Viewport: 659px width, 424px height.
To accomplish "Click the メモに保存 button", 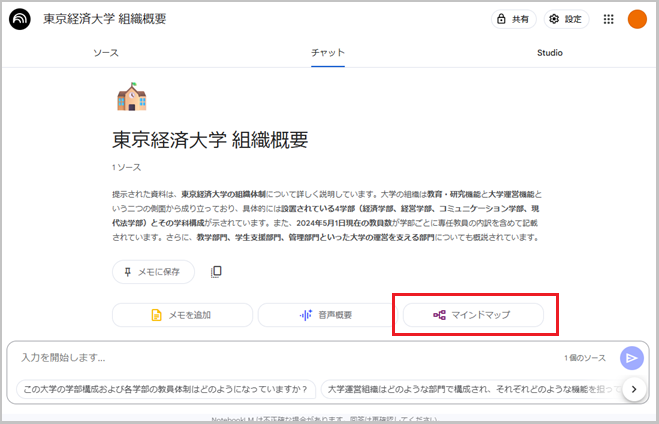I will click(x=153, y=272).
